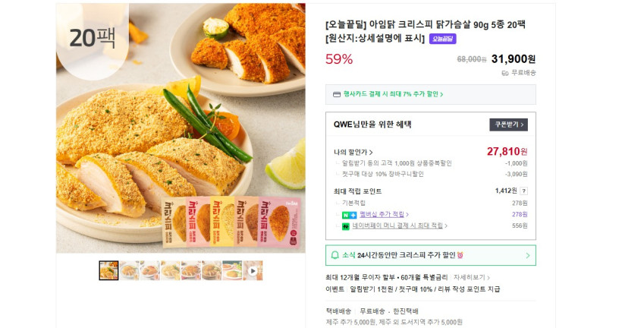Click the green Naver Pay N icon
Viewport: 644px width, 328px height.
click(346, 226)
